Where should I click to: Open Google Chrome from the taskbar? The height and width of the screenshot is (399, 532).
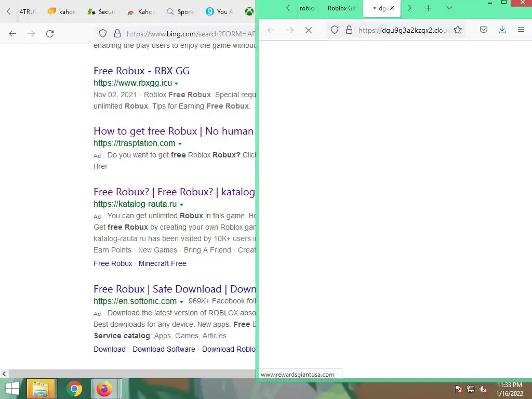[74, 389]
